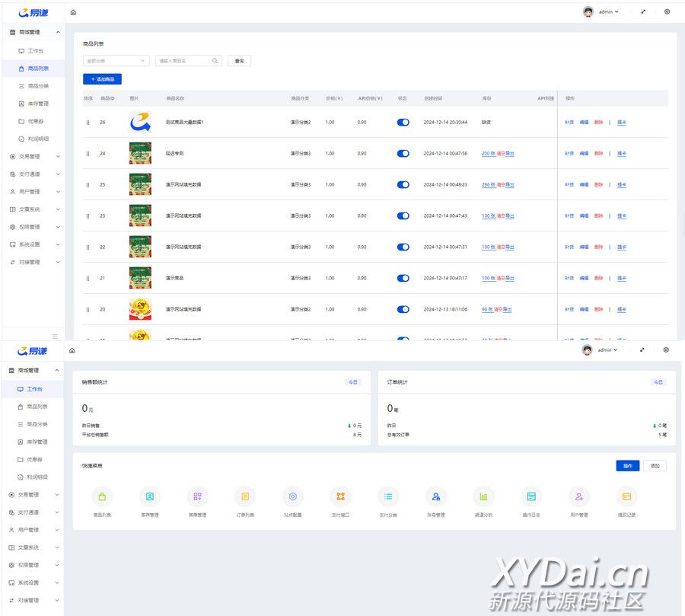Select the 支付接口 shortcut icon
Viewport: 685px width, 616px height.
tap(340, 496)
